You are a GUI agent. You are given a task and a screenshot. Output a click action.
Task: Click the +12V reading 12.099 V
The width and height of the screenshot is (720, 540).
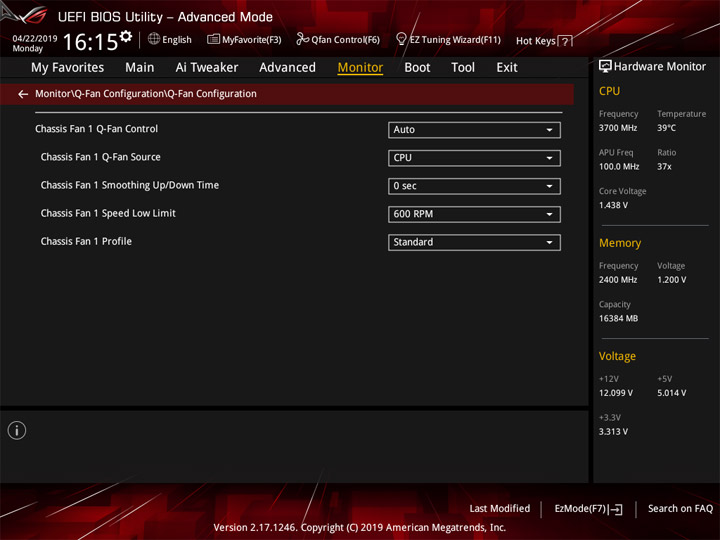pos(616,393)
